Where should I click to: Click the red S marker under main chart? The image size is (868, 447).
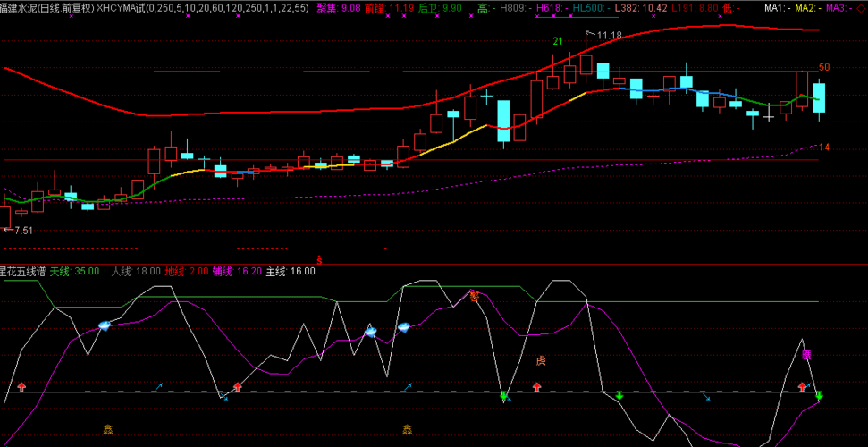(x=319, y=258)
